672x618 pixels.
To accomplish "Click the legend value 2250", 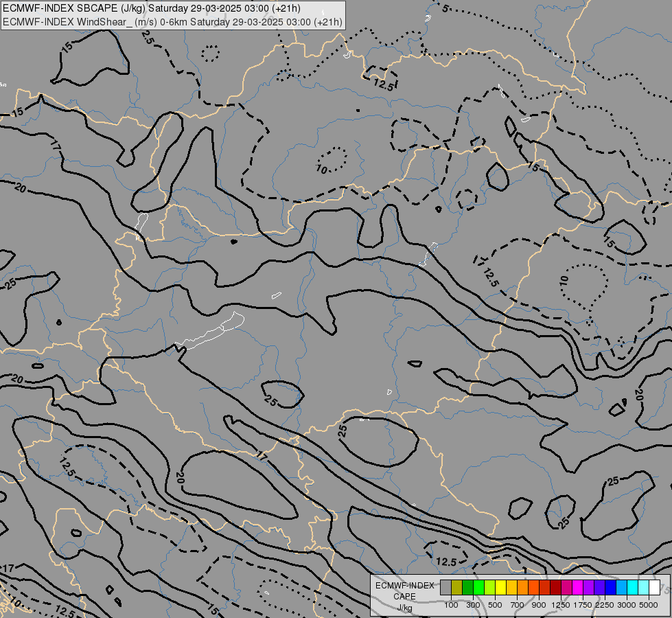I will coord(605,605).
